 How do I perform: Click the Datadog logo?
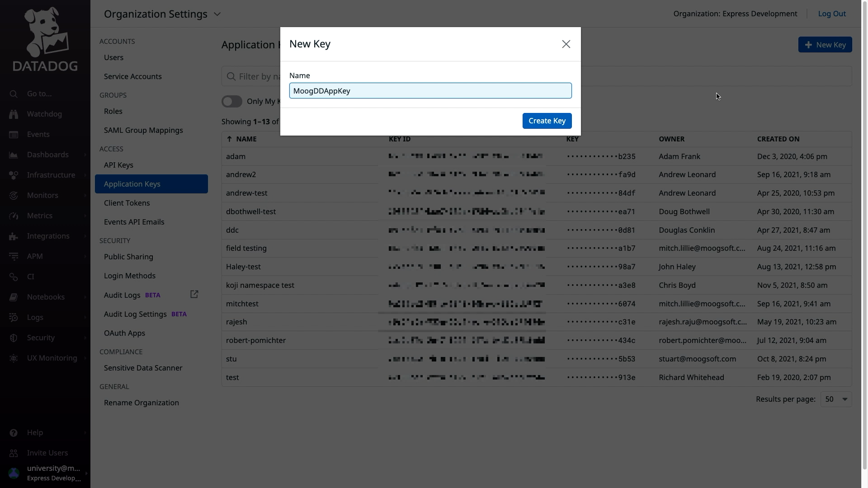(45, 39)
